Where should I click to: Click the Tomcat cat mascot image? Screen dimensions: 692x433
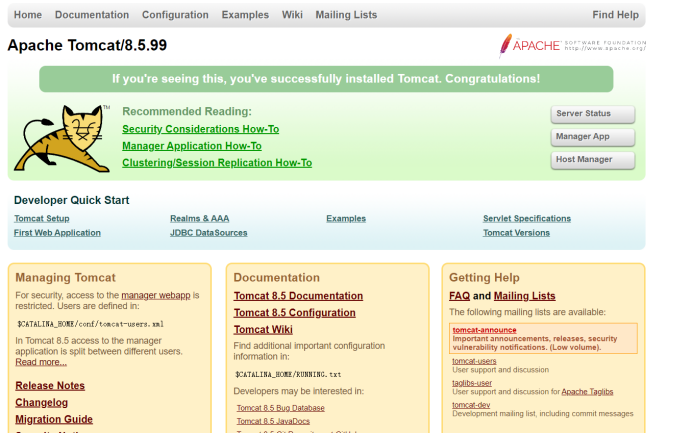(x=62, y=138)
